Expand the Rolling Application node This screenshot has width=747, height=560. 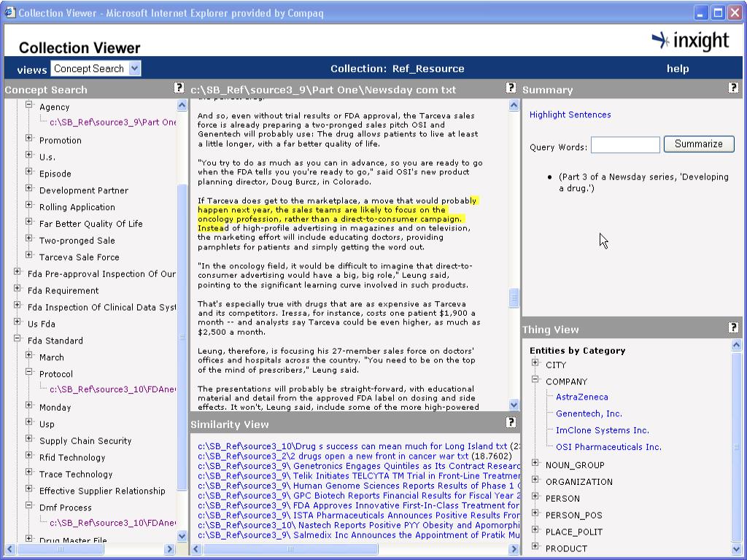tap(29, 205)
